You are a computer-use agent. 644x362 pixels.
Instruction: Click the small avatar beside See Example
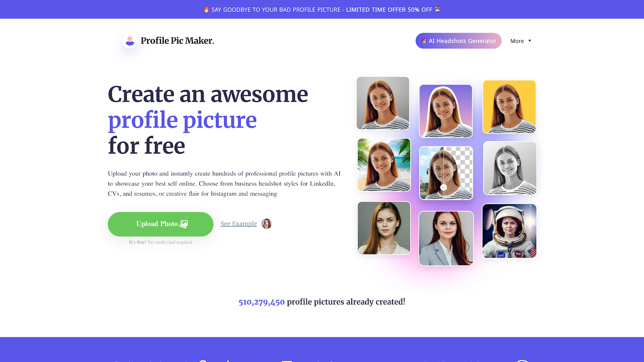point(266,224)
